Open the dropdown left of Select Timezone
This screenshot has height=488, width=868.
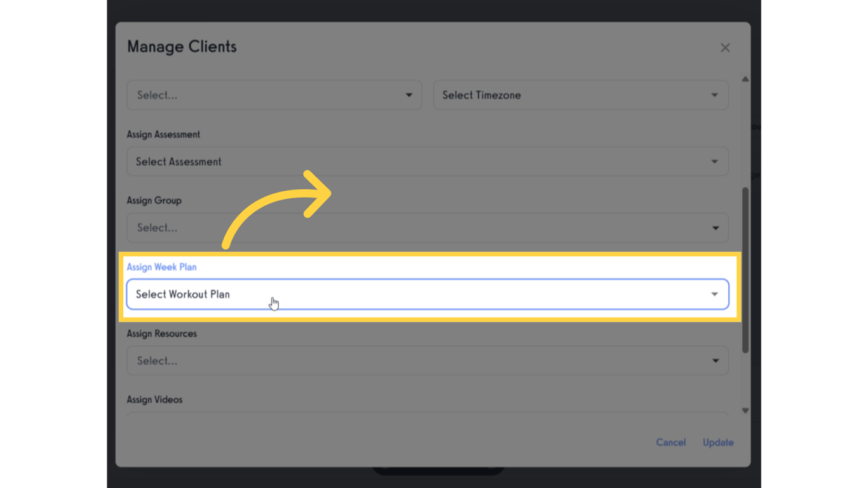pyautogui.click(x=267, y=95)
